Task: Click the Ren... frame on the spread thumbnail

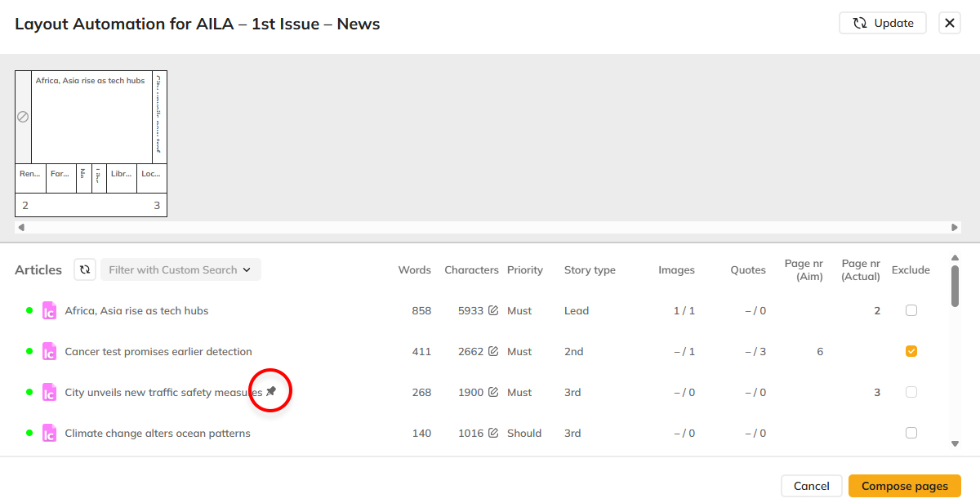Action: tap(29, 178)
